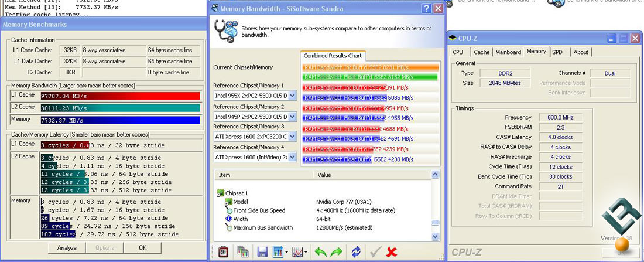Click the list scrollbar down arrow in Sandra
Screen dimensions: 644x262
436,236
